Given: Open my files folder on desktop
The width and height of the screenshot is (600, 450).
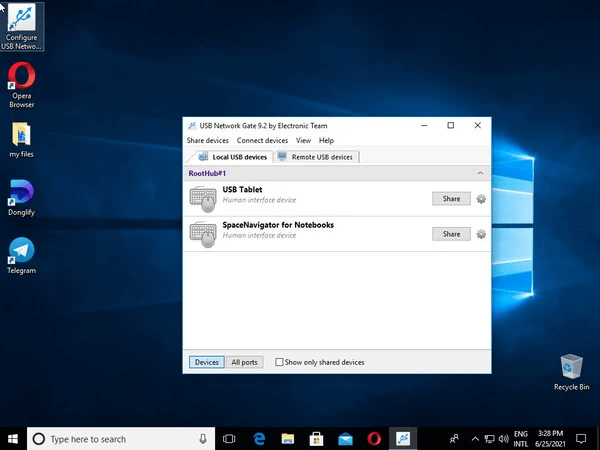Looking at the screenshot, I should coord(22,135).
